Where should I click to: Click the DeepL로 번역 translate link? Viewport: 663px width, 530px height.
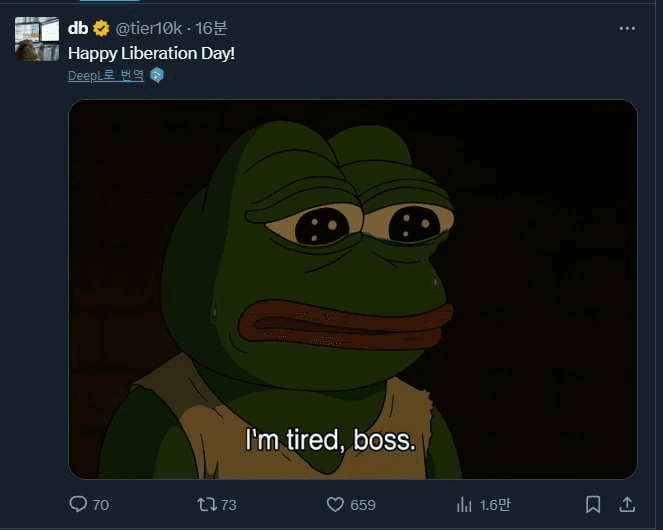(x=106, y=75)
